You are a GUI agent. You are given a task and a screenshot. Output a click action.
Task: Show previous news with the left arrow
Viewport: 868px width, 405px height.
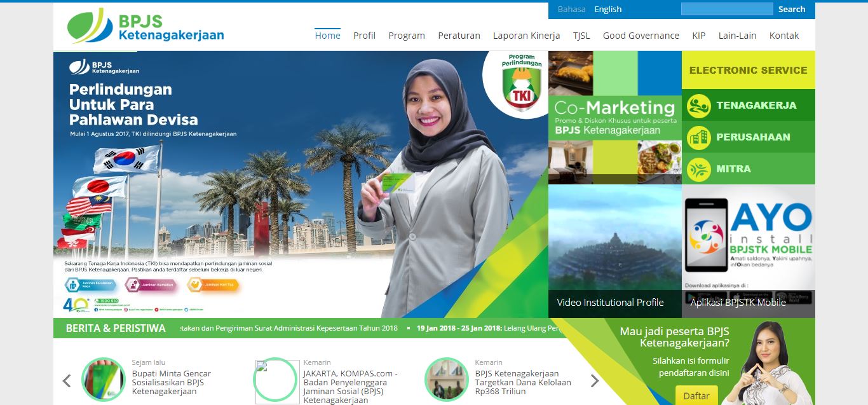66,381
